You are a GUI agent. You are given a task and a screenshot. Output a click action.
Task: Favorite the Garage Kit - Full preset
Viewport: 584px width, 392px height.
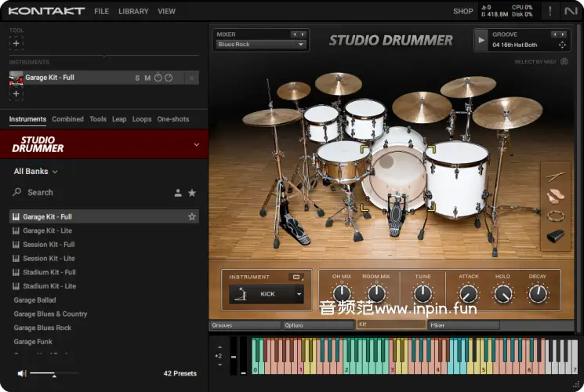(x=192, y=217)
